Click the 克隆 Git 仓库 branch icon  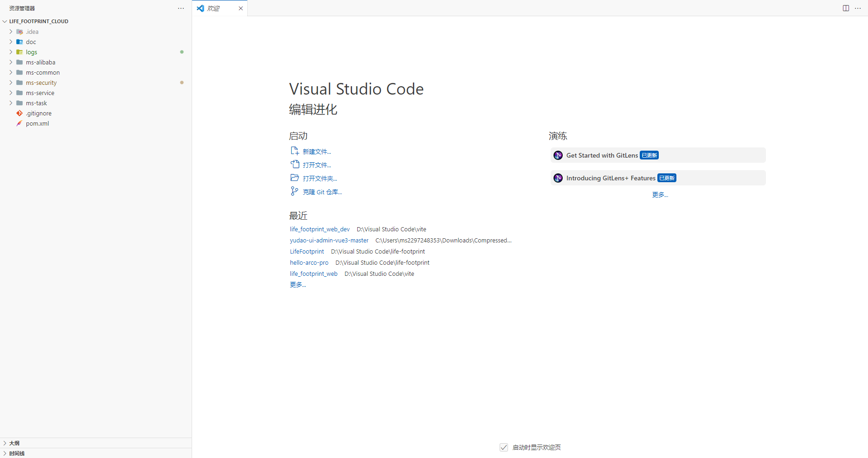(295, 191)
